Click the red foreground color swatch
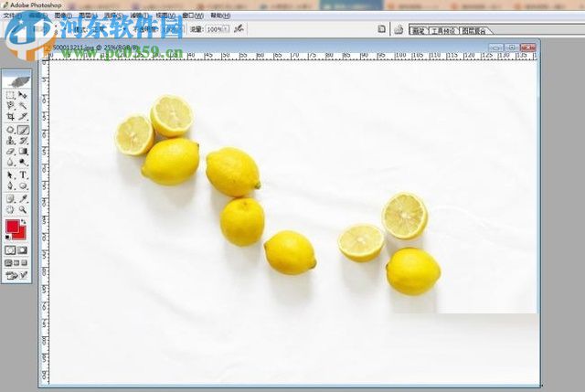585x392 pixels. pos(12,226)
